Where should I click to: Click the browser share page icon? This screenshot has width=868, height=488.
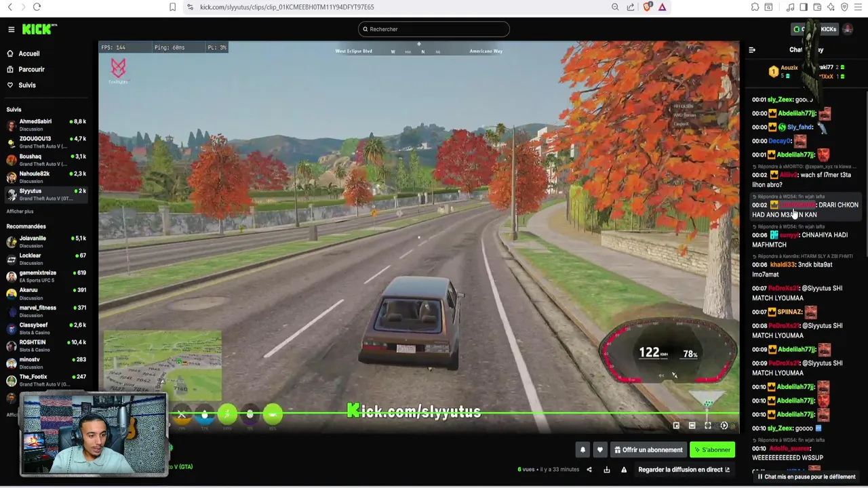[x=631, y=7]
